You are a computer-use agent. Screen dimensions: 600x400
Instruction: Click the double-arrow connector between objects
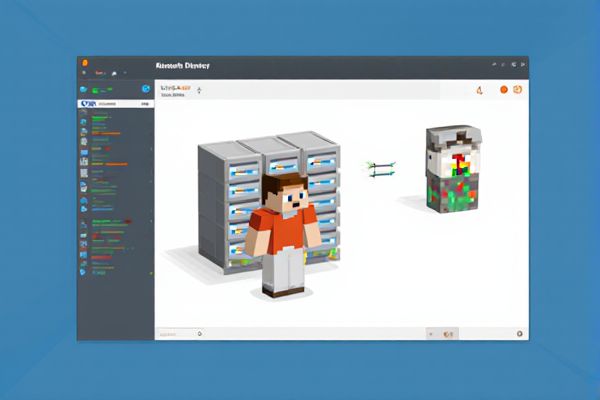[381, 169]
